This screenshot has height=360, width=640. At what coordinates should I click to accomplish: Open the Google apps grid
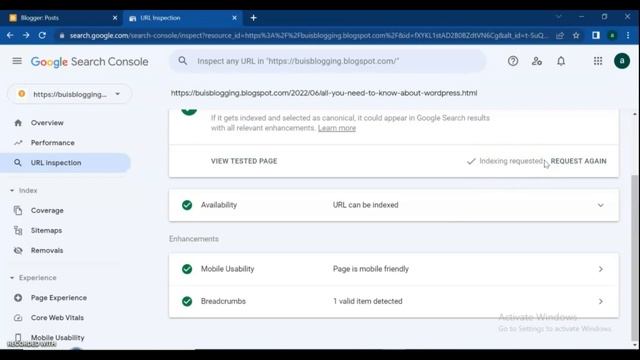[598, 61]
